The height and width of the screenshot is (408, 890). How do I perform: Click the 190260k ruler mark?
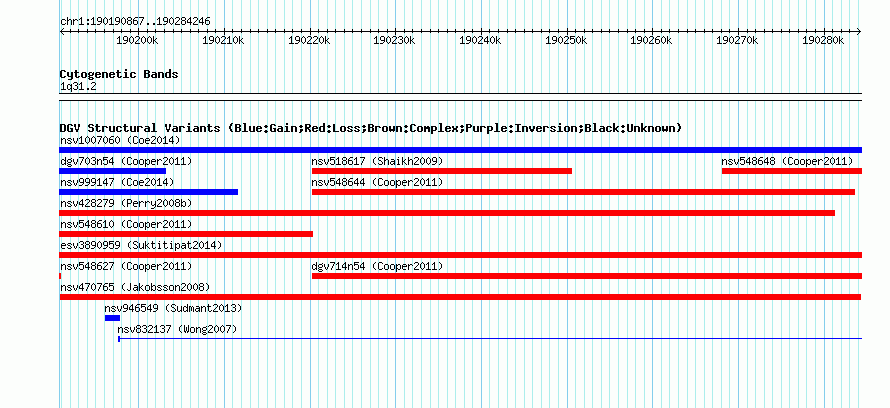[653, 41]
